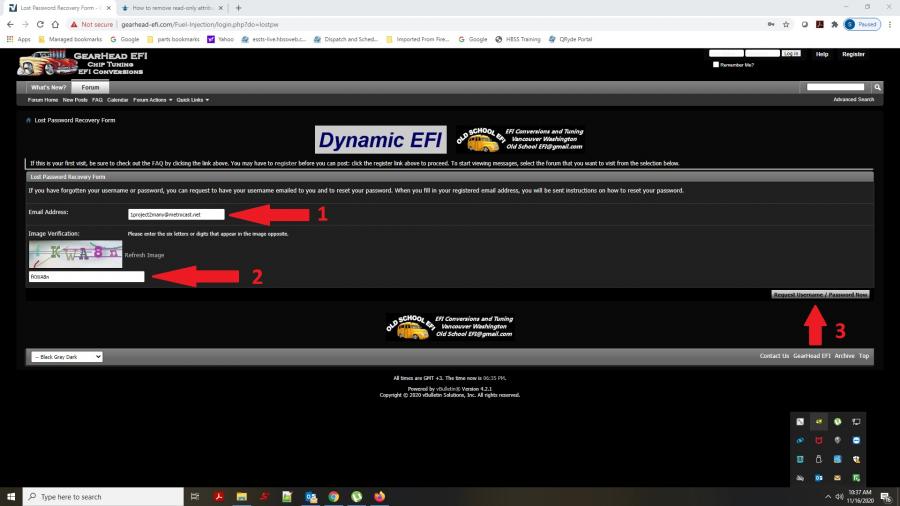Open the Chrome three-dot menu
Viewport: 900px width, 506px height.
tap(889, 24)
